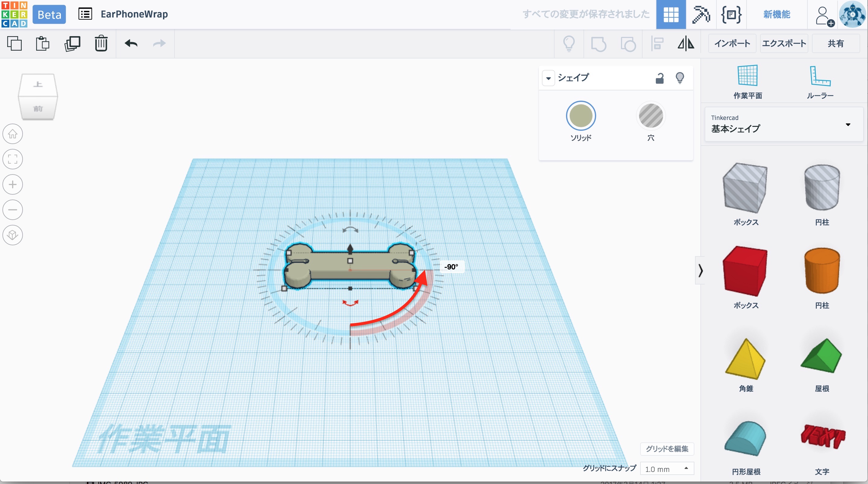
Task: Click the zoom in plus button
Action: coord(13,184)
